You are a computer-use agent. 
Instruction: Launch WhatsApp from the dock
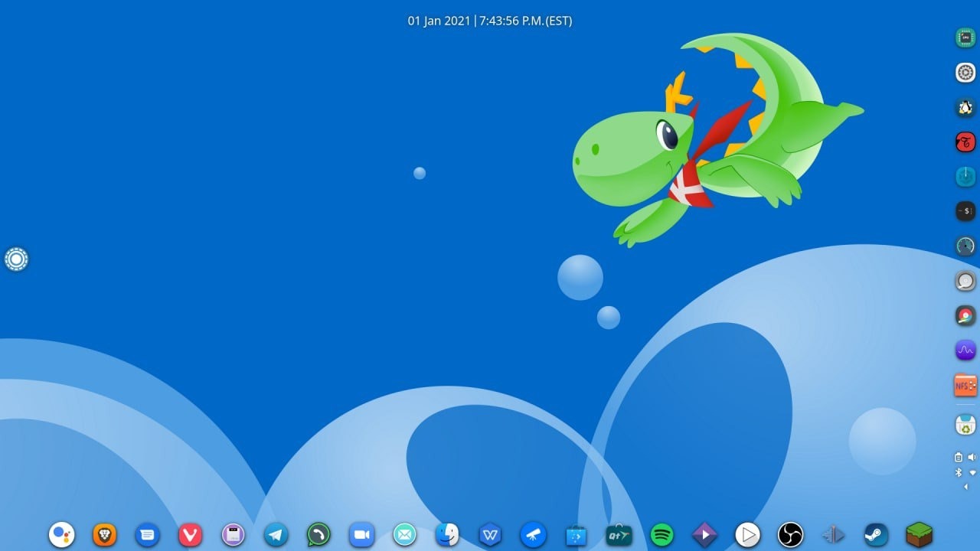318,534
